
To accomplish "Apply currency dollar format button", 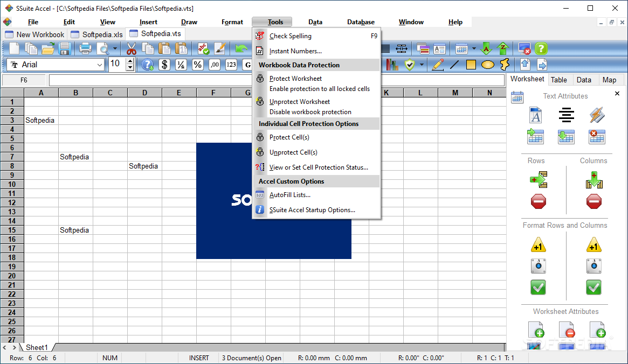I will pyautogui.click(x=164, y=65).
